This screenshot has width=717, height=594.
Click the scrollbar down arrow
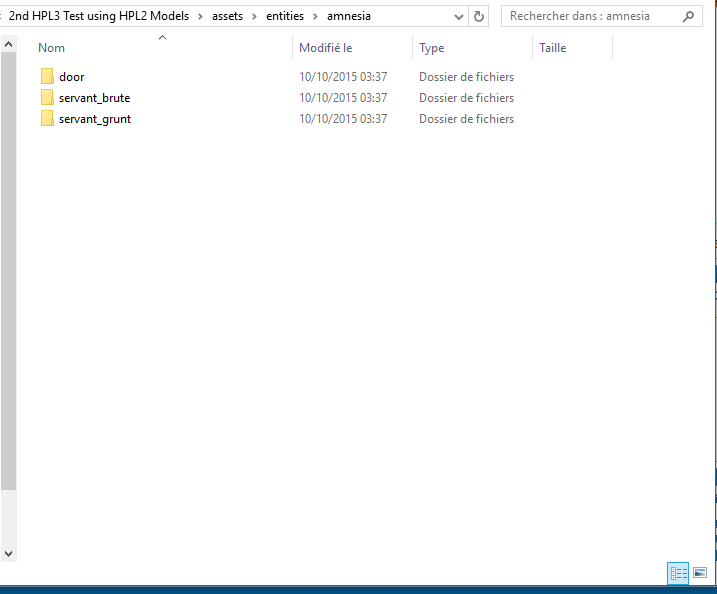[9, 553]
